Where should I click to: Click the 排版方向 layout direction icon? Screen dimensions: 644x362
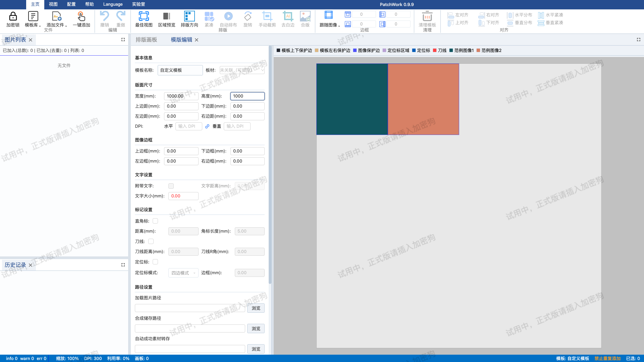coord(189,16)
